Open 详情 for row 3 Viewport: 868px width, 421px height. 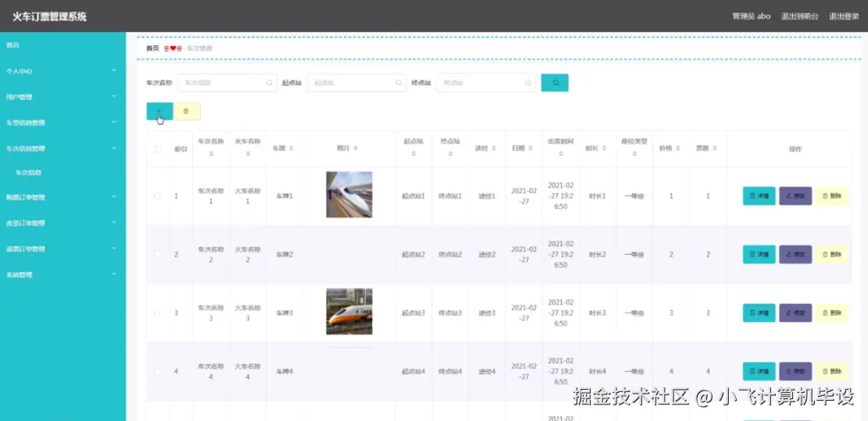[759, 313]
